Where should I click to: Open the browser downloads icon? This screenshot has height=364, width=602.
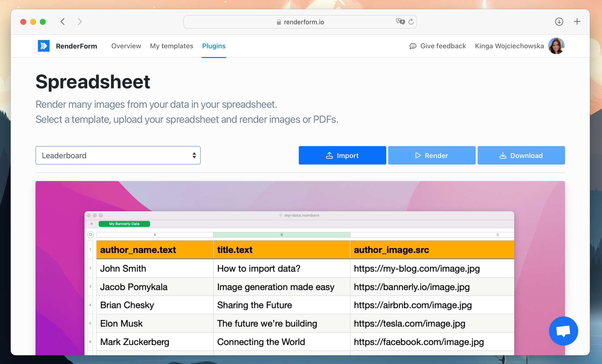point(559,22)
